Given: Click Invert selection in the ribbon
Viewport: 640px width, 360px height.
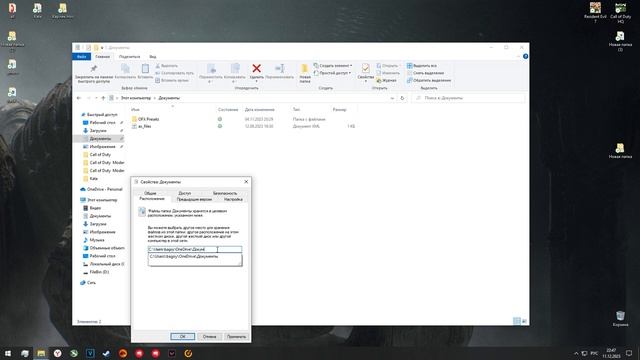Looking at the screenshot, I should pyautogui.click(x=429, y=80).
